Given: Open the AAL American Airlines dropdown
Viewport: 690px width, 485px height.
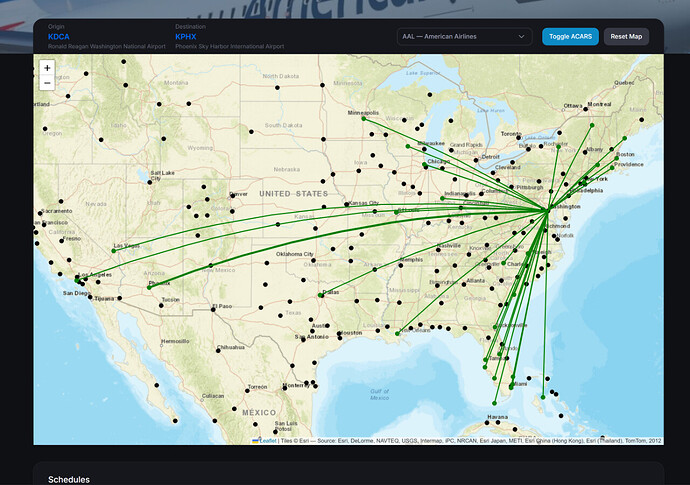Looking at the screenshot, I should click(x=463, y=36).
